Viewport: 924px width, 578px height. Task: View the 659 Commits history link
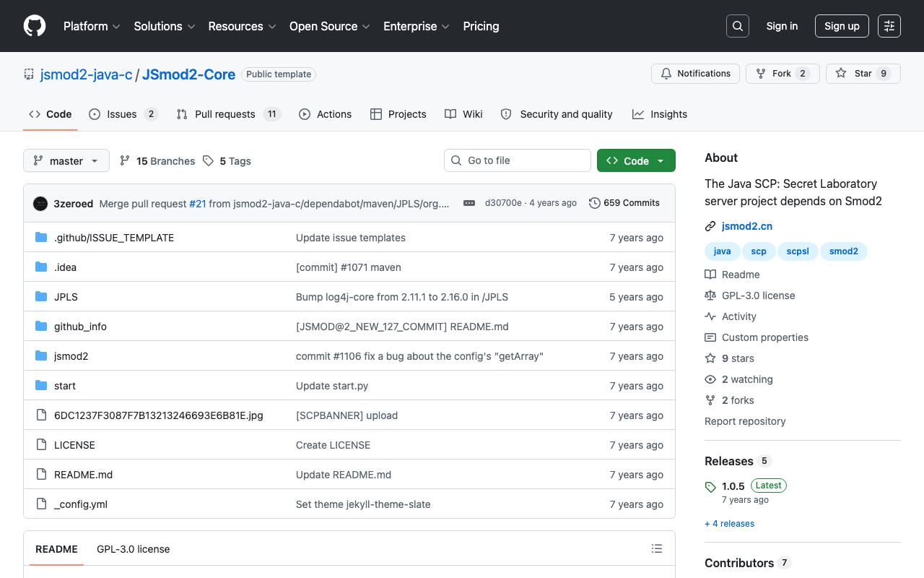coord(624,203)
